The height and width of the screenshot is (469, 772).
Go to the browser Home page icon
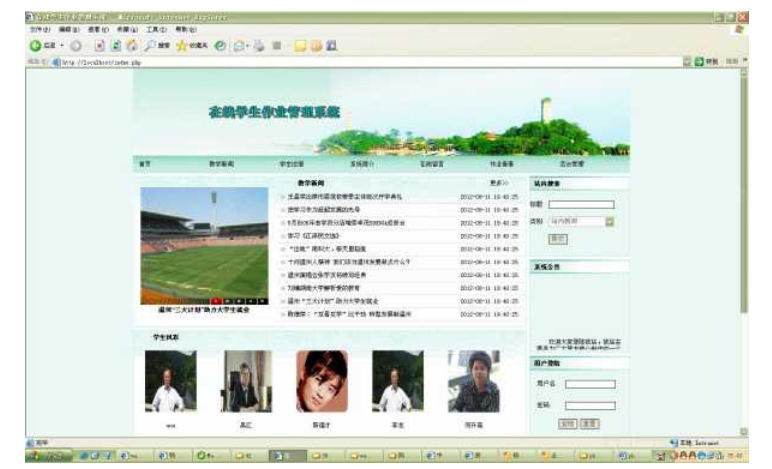coord(131,46)
